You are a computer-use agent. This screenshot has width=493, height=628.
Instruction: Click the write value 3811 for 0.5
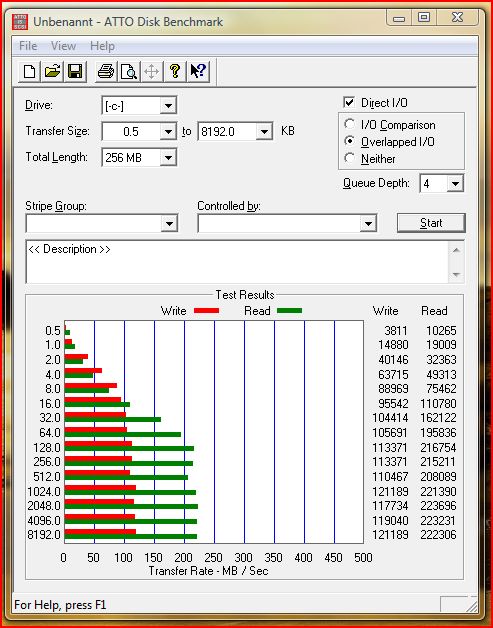396,331
